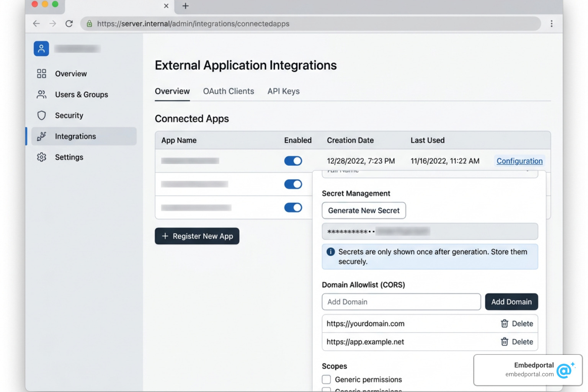Image resolution: width=588 pixels, height=392 pixels.
Task: Open a new browser tab with plus
Action: pyautogui.click(x=186, y=6)
